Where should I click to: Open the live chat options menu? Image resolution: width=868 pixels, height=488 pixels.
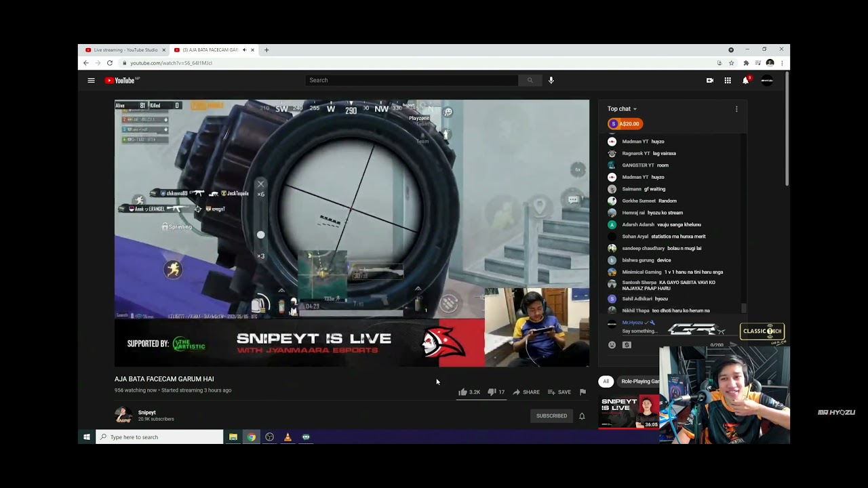point(736,109)
